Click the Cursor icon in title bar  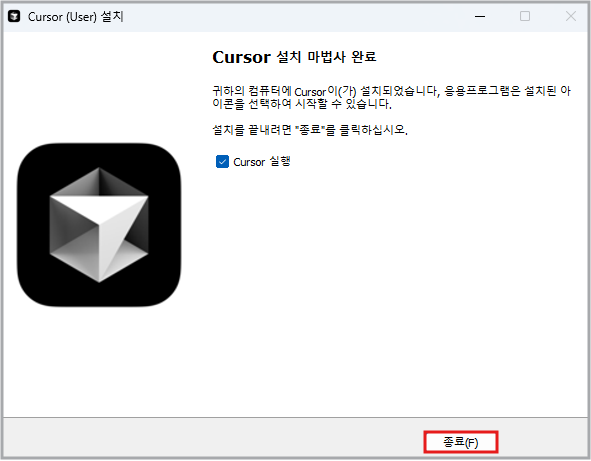coord(14,17)
